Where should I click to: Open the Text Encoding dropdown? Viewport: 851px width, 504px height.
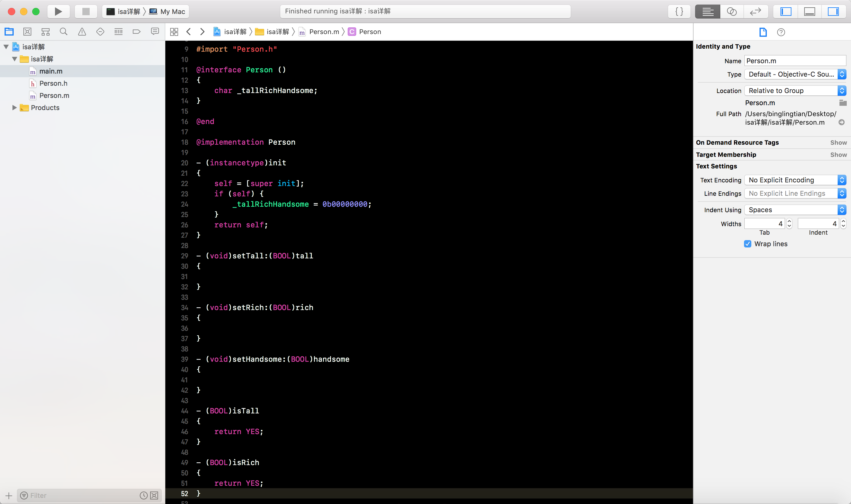[x=795, y=180]
